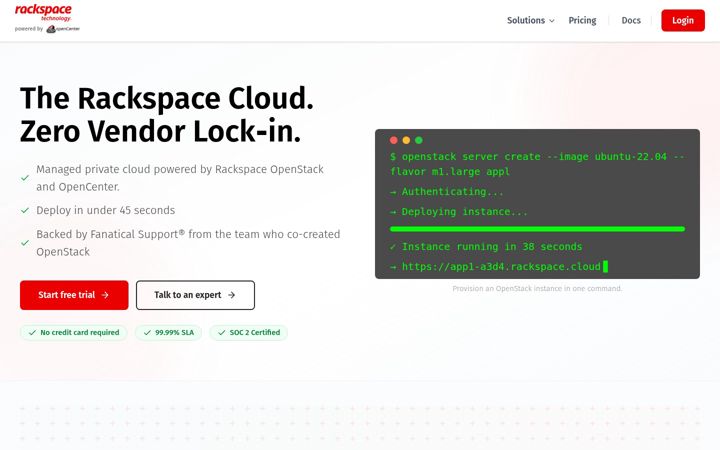This screenshot has height=450, width=720.
Task: Click the Deploying instance... terminal line
Action: (459, 212)
